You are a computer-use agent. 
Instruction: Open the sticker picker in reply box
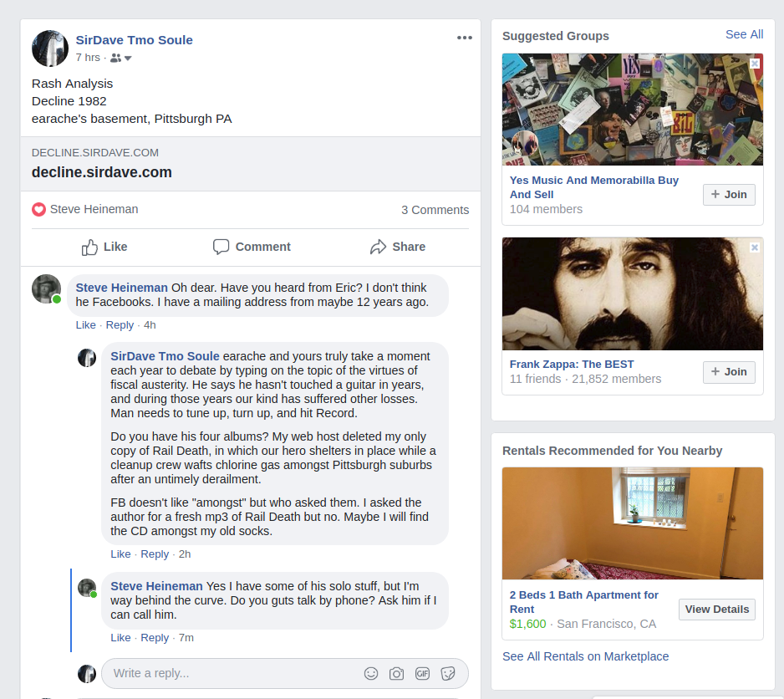tap(448, 673)
